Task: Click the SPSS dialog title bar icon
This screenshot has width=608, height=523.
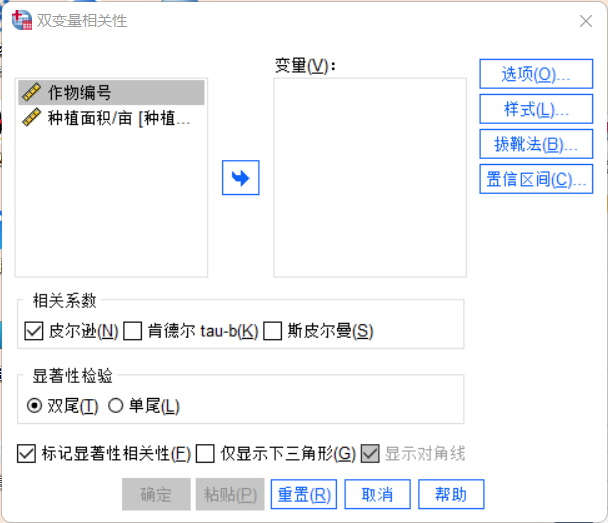Action: click(21, 20)
